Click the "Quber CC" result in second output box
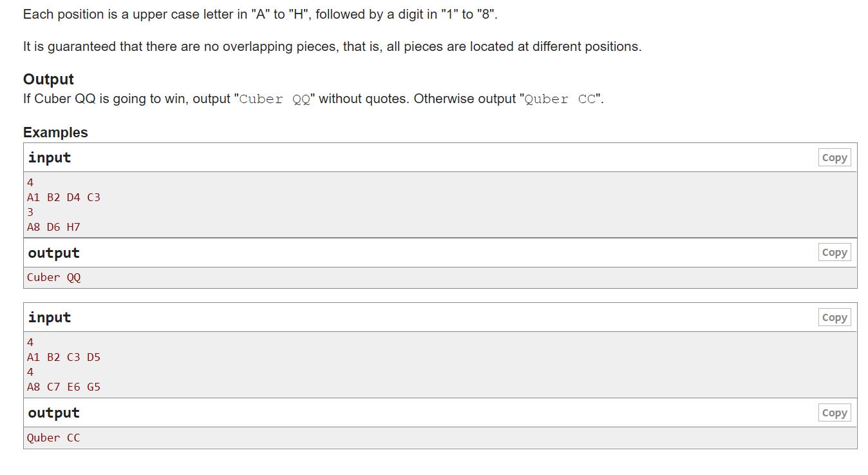 click(53, 438)
